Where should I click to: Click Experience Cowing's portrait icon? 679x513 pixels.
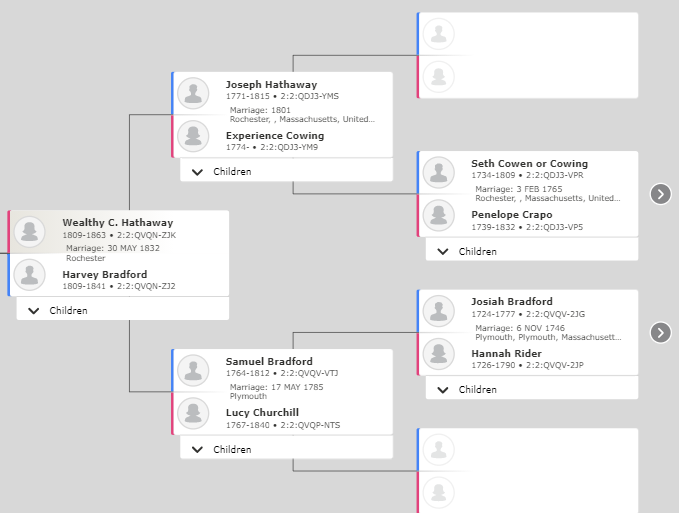[193, 136]
